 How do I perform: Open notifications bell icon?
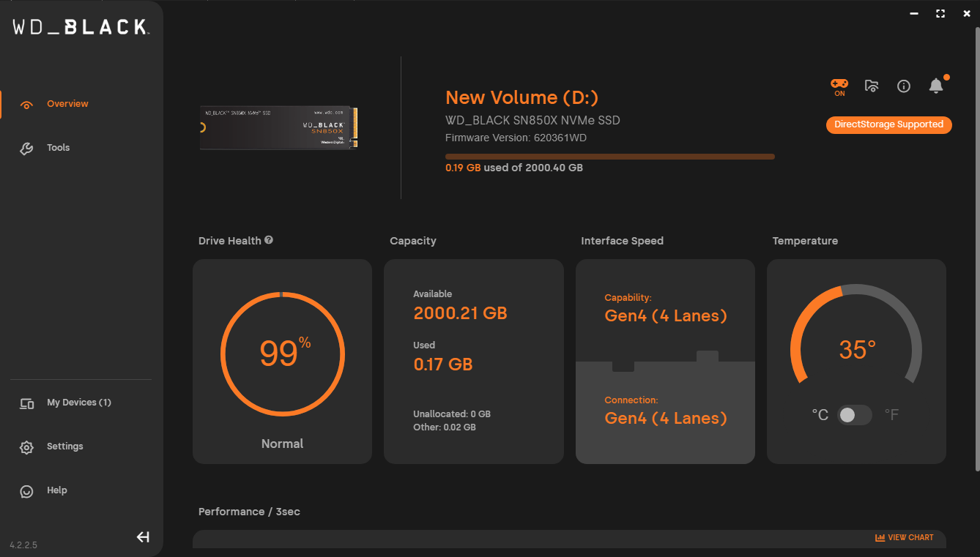[x=936, y=86]
